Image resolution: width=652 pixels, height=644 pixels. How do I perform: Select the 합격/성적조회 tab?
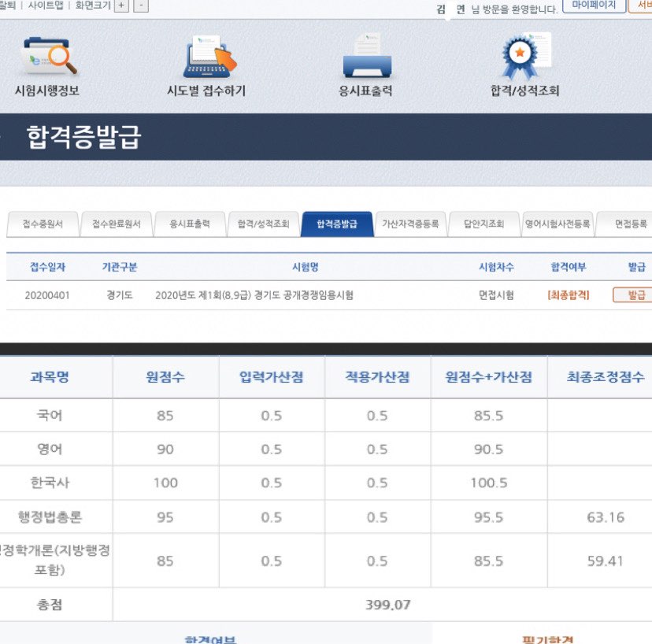[263, 224]
